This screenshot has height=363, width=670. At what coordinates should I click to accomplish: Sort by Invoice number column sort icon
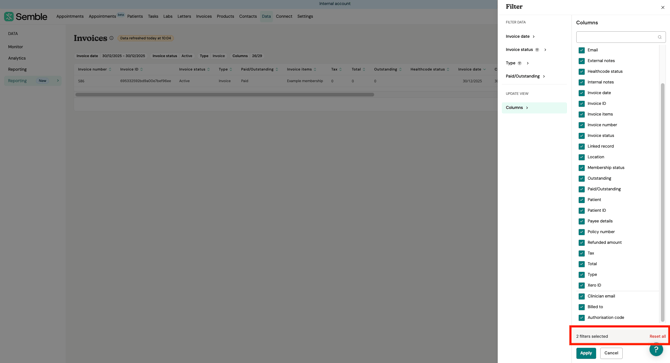pyautogui.click(x=110, y=69)
